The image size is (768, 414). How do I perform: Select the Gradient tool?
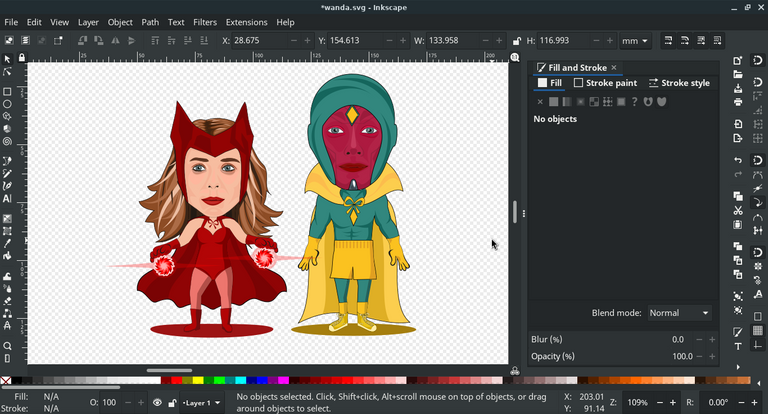pyautogui.click(x=7, y=219)
